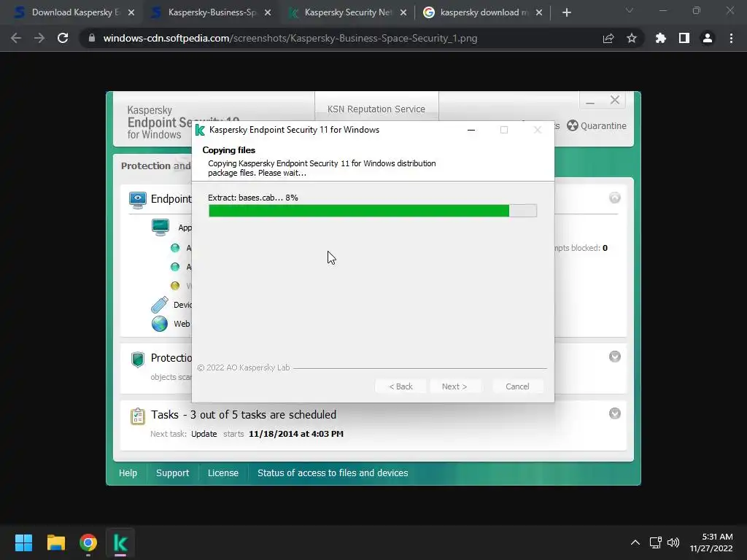
Task: Click the Tasks - 3 out of 5 scheduled heading
Action: [x=244, y=415]
